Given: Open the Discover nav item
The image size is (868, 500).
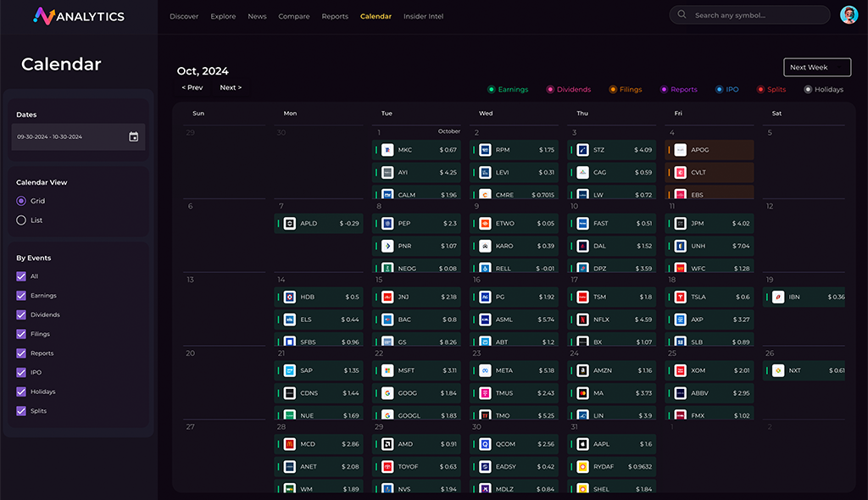Looking at the screenshot, I should (184, 16).
